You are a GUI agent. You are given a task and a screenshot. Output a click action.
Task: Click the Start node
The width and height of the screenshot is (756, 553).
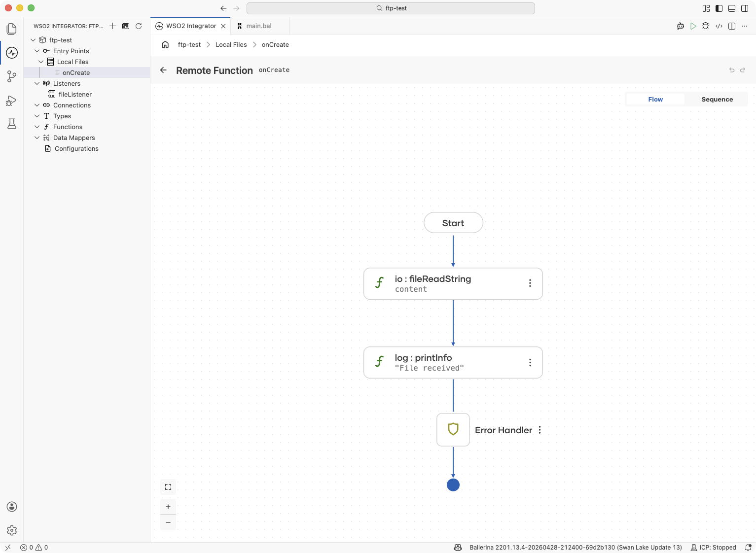[x=453, y=223]
